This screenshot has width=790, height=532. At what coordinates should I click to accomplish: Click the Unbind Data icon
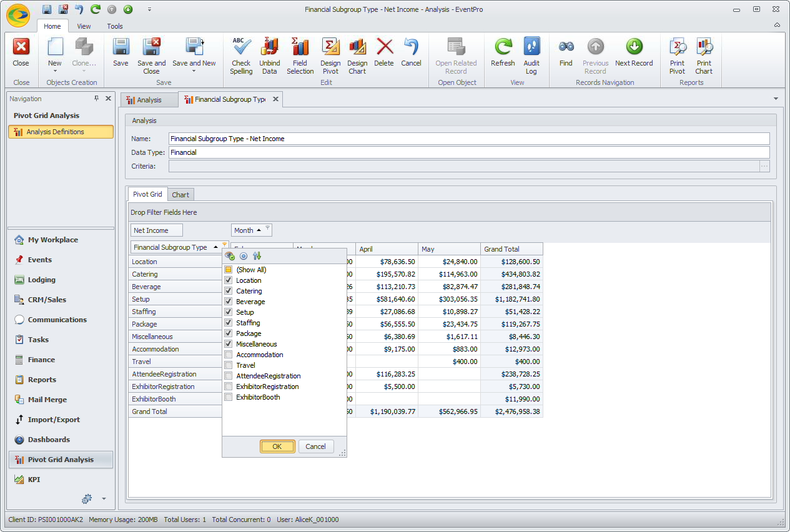tap(270, 47)
